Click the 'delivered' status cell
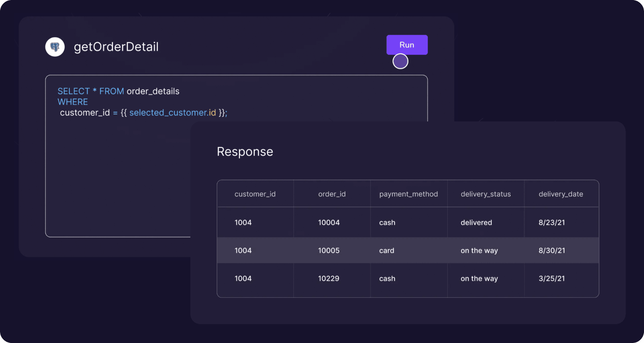 click(x=476, y=223)
